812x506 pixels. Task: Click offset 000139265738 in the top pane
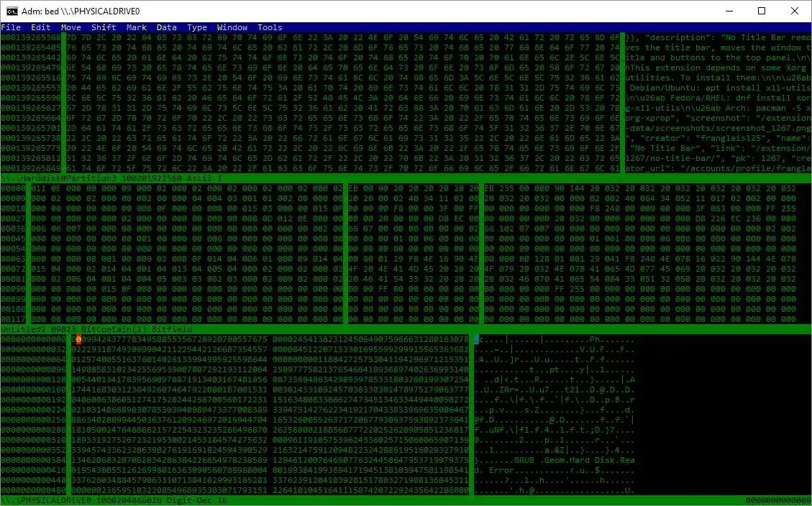coord(31,138)
